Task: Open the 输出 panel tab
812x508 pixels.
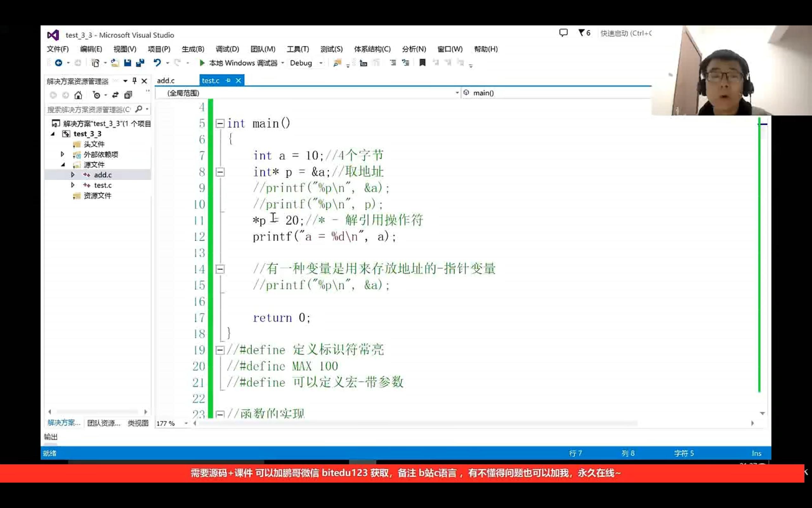Action: click(51, 437)
